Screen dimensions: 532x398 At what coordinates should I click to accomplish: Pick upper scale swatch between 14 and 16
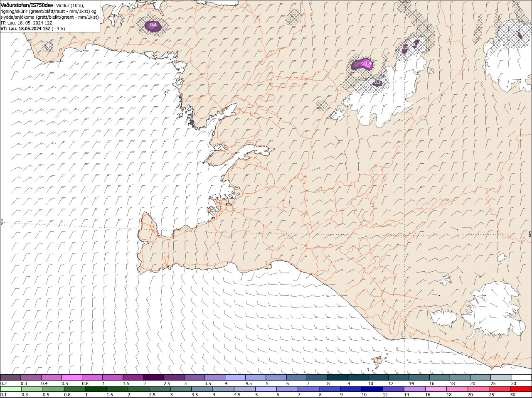coord(419,378)
